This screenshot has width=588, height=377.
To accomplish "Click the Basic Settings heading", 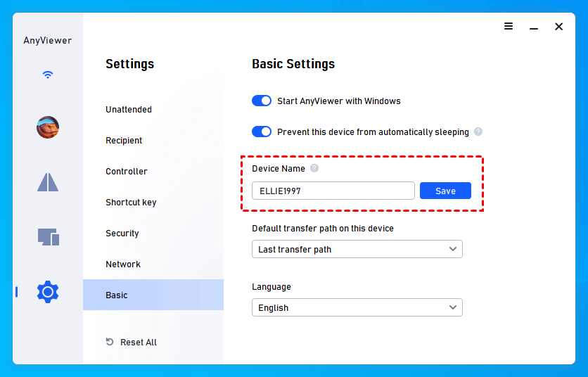I will (x=293, y=64).
